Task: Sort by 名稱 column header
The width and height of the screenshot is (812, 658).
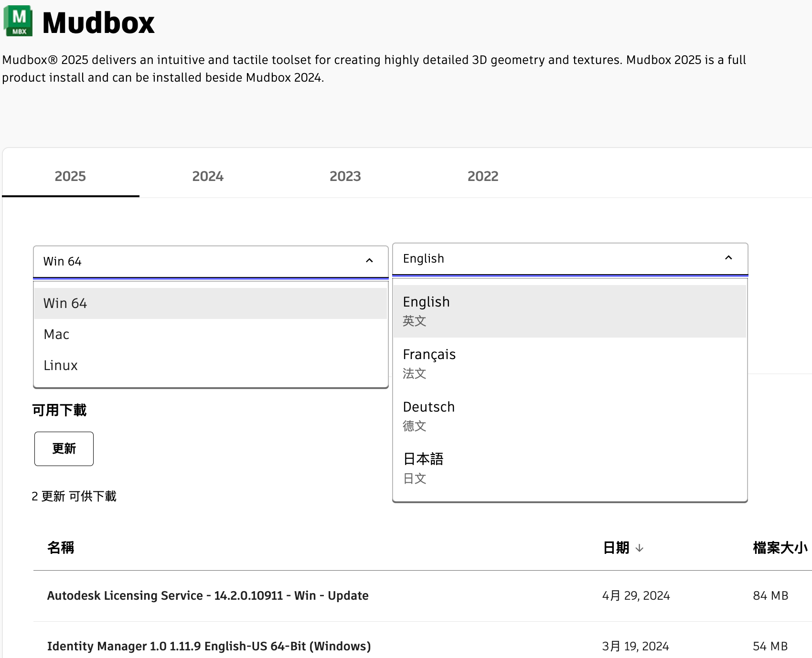Action: (61, 548)
